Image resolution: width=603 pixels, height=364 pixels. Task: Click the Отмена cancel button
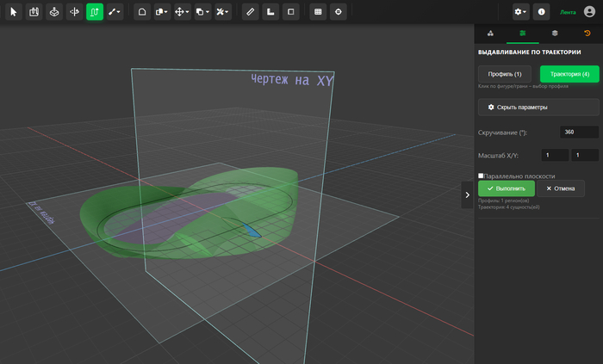(561, 188)
